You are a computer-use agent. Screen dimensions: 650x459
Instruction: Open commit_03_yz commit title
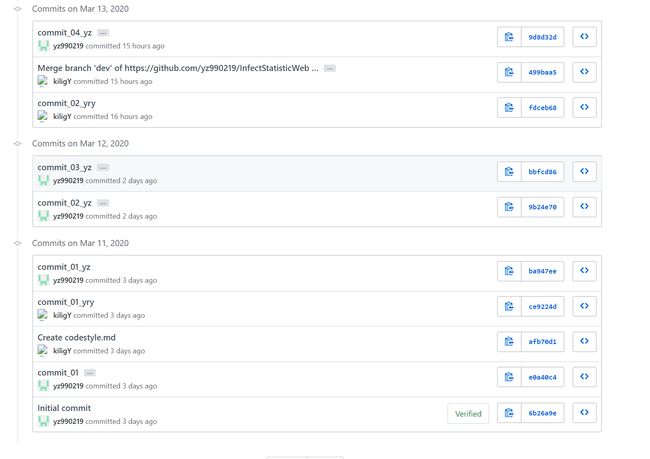click(65, 168)
